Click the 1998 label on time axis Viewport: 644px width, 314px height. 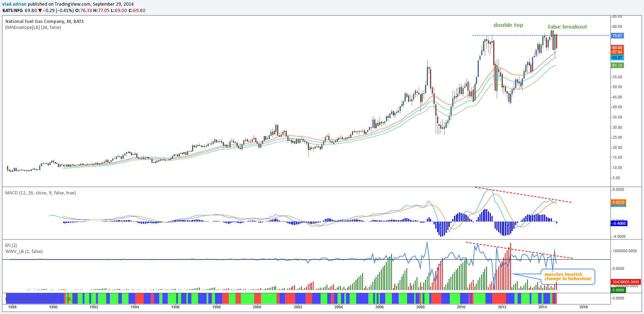pos(216,307)
